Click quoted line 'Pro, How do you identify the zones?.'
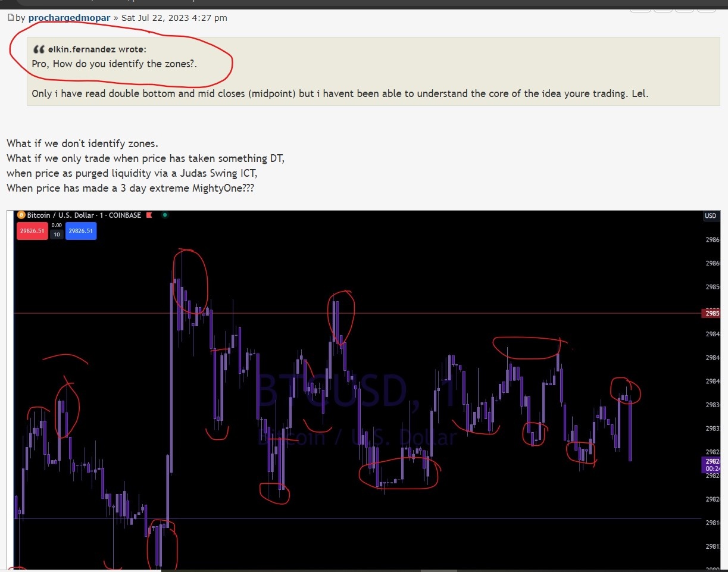This screenshot has width=728, height=572. coord(114,64)
